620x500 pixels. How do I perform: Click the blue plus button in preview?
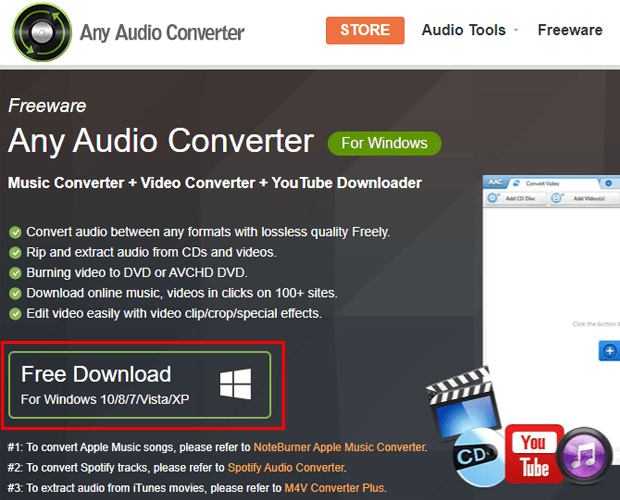click(x=609, y=351)
